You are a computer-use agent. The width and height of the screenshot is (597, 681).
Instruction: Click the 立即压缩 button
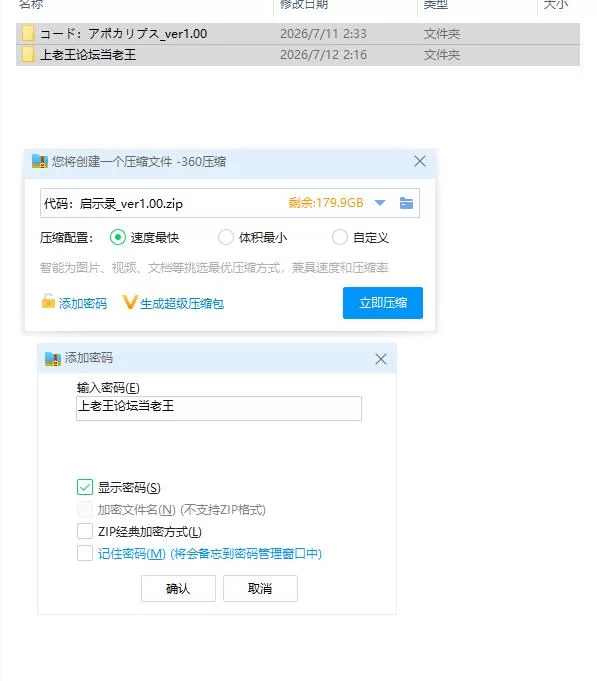[383, 303]
